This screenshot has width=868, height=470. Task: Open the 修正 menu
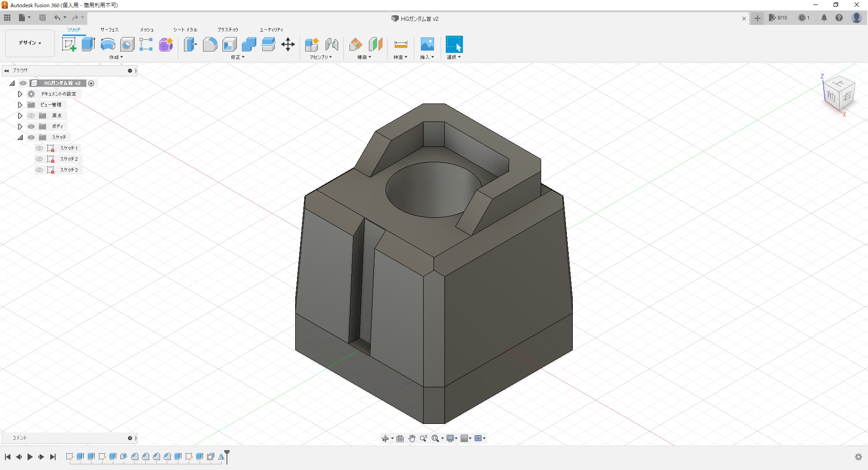tap(237, 57)
